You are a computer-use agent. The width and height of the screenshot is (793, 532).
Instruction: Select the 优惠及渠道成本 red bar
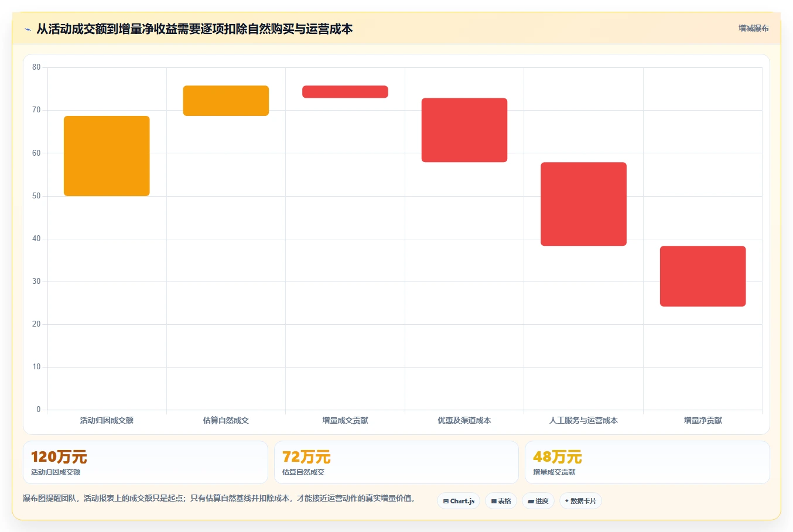tap(464, 130)
